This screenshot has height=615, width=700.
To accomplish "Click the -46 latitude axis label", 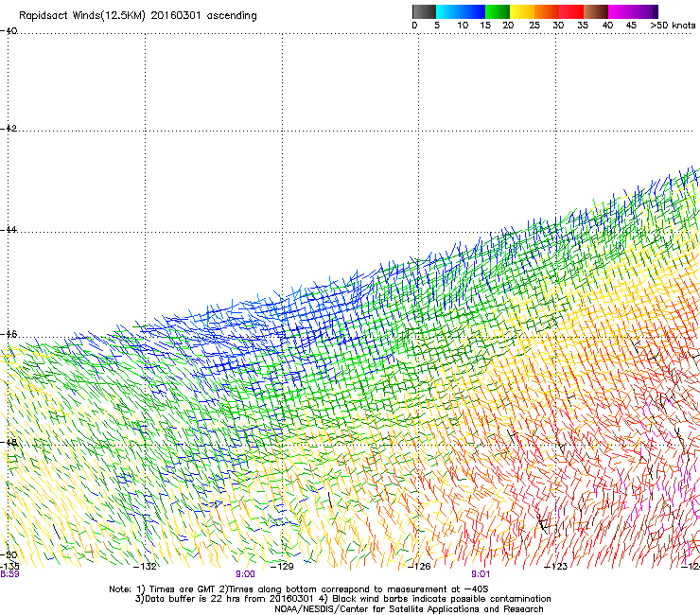I will 9,334.
